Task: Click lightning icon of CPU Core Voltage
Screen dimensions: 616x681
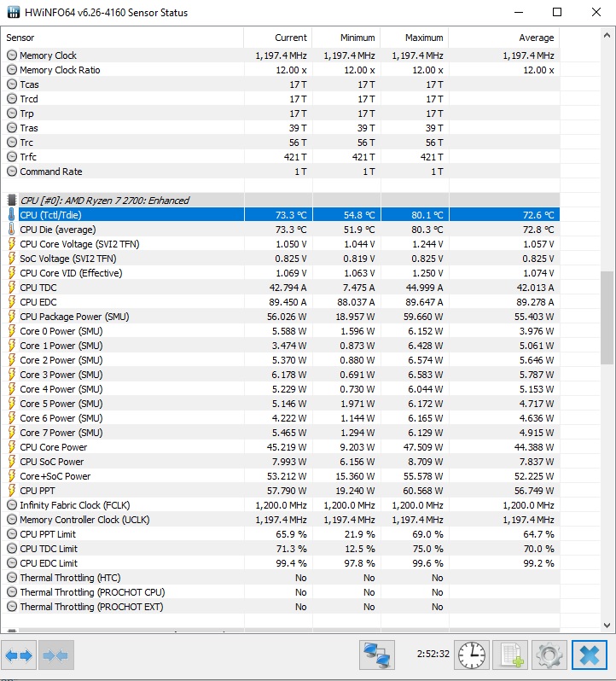Action: (x=12, y=244)
